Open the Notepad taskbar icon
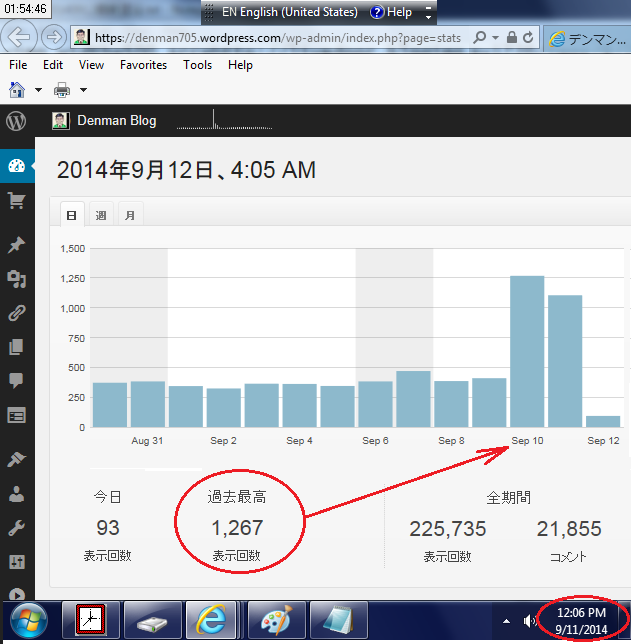The width and height of the screenshot is (631, 644). pos(339,621)
